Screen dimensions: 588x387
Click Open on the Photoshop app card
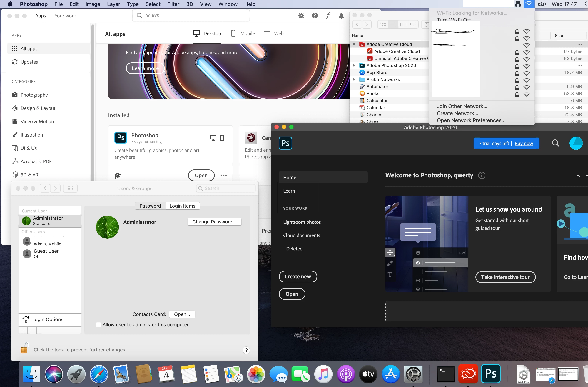point(201,175)
